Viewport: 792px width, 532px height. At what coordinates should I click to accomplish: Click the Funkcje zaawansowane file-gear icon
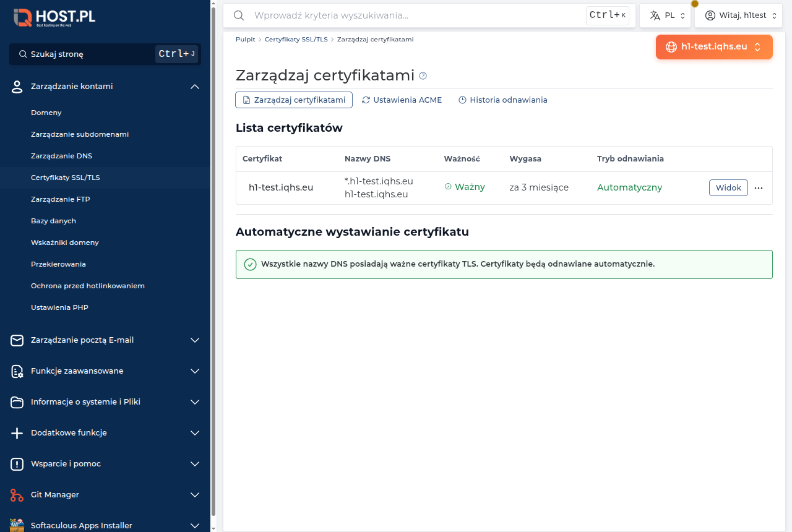tap(17, 371)
